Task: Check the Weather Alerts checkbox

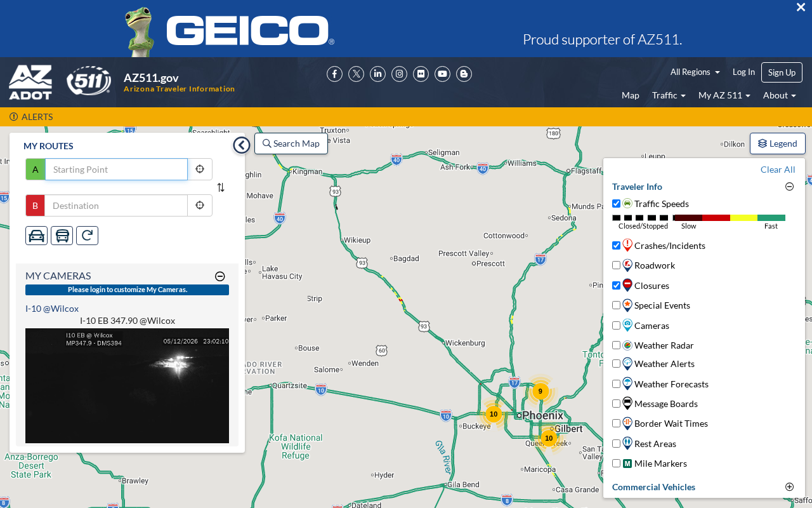Action: tap(616, 364)
